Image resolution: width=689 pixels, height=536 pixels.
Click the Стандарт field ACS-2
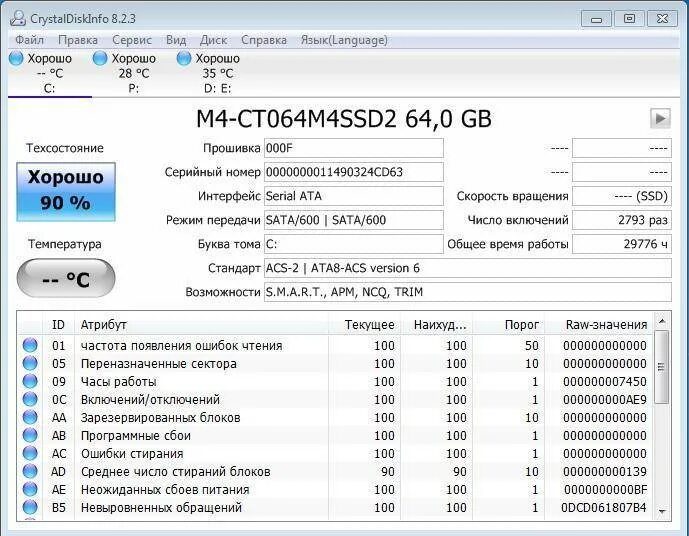468,268
